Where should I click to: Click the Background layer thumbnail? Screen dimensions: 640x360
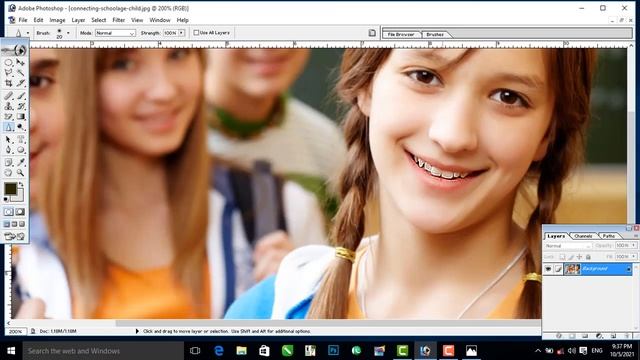tap(572, 269)
